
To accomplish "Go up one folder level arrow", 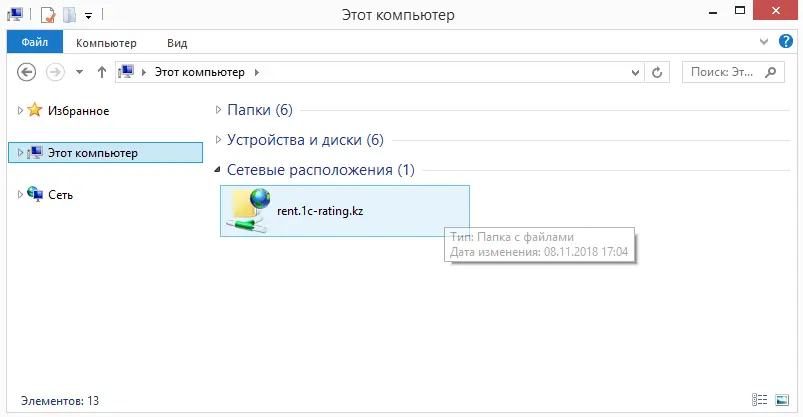I will pyautogui.click(x=101, y=72).
